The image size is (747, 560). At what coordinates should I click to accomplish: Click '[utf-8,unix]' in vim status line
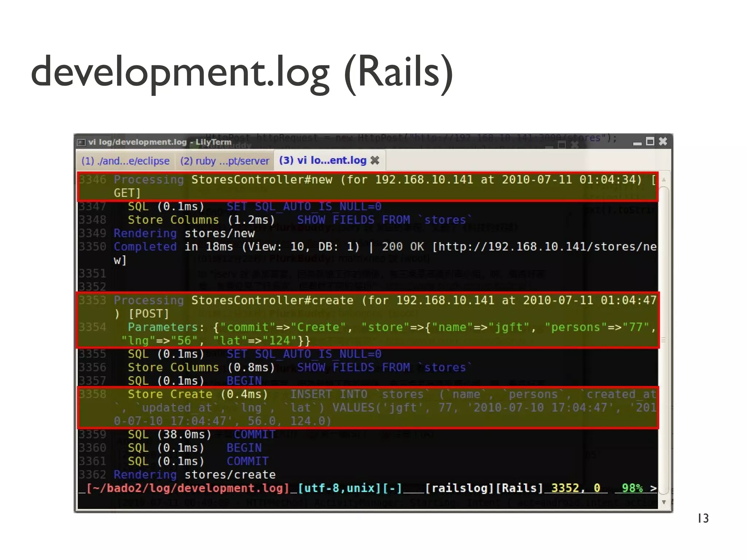coord(339,488)
